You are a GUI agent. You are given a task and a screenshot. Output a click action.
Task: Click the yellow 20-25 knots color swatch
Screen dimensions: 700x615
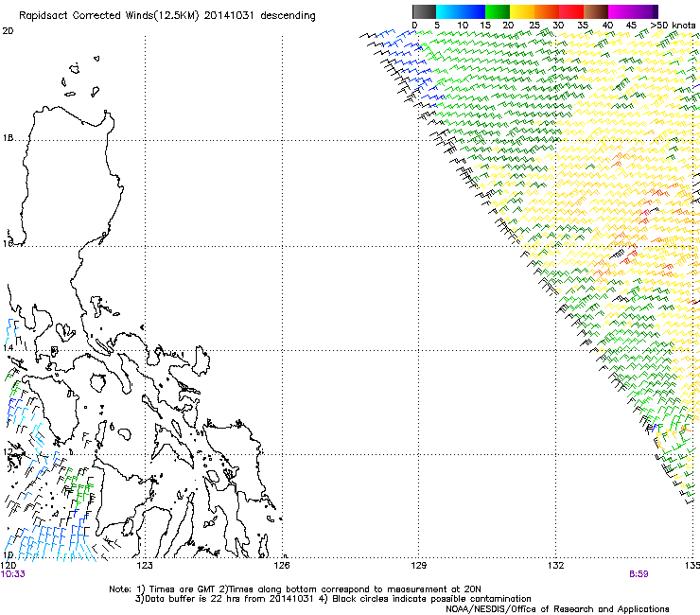pos(522,11)
